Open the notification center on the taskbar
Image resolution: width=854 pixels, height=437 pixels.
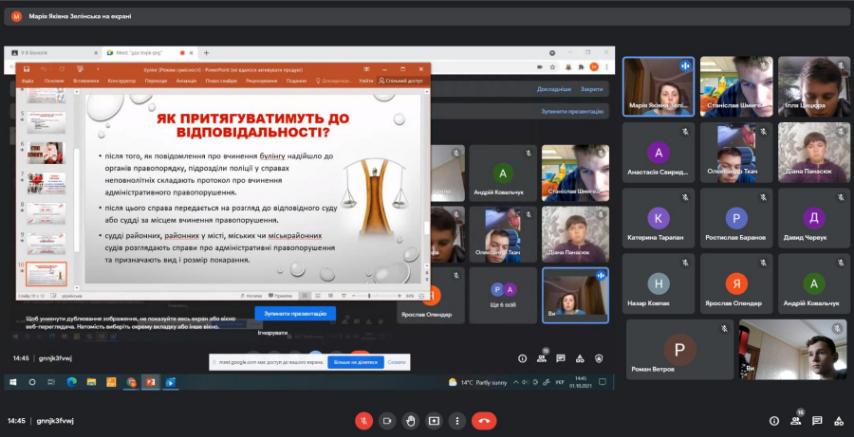click(602, 382)
